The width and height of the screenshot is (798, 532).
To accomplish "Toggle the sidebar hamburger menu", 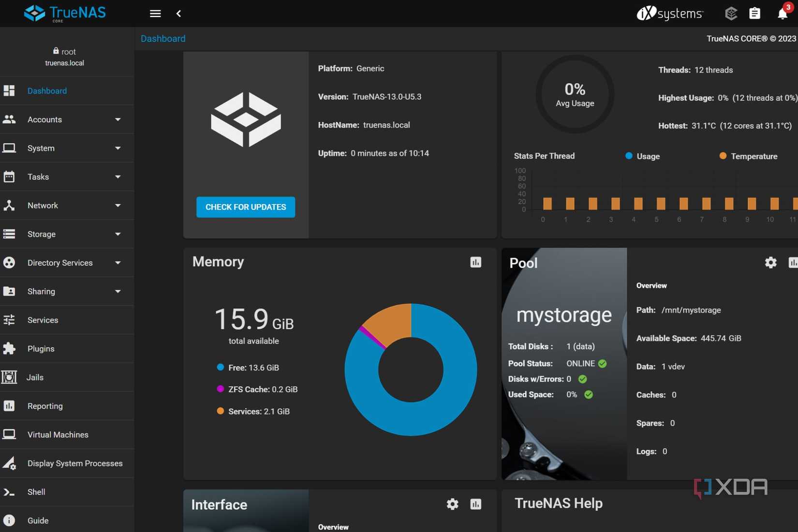I will (x=155, y=14).
